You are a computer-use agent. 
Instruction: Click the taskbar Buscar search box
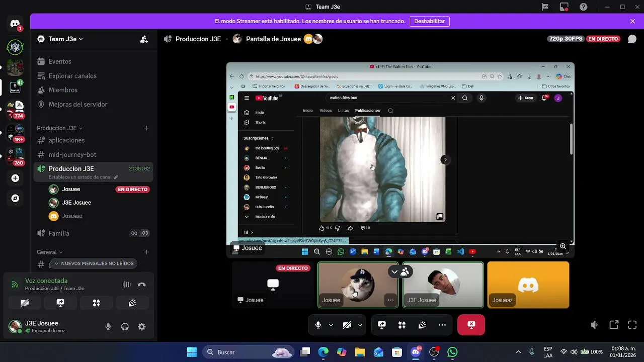249,352
